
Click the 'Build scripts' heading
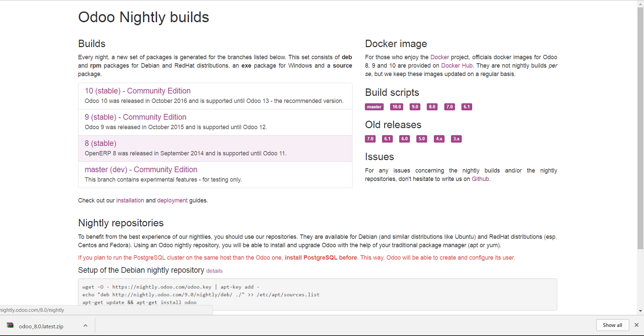(x=392, y=93)
